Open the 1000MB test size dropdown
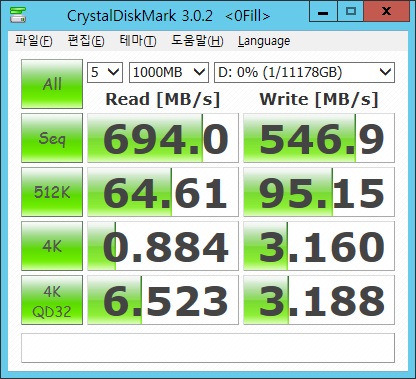 169,72
